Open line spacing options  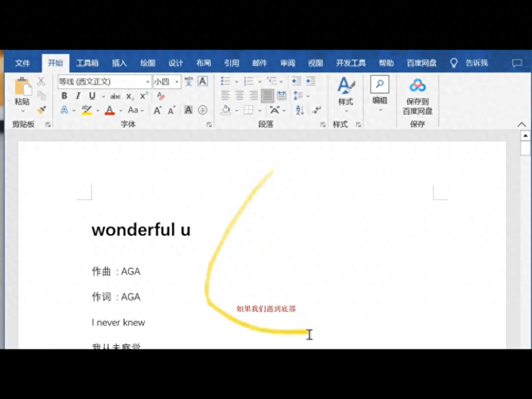point(298,96)
